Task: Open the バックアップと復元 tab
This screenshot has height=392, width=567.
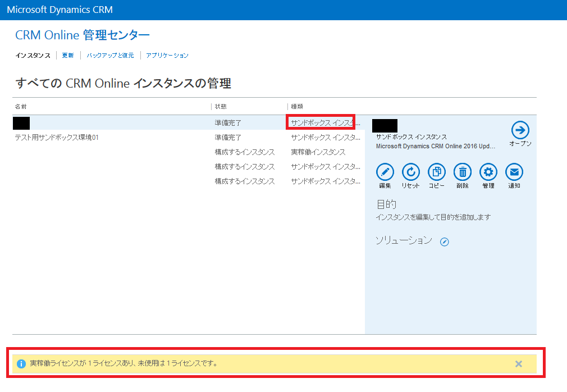Action: pyautogui.click(x=110, y=56)
